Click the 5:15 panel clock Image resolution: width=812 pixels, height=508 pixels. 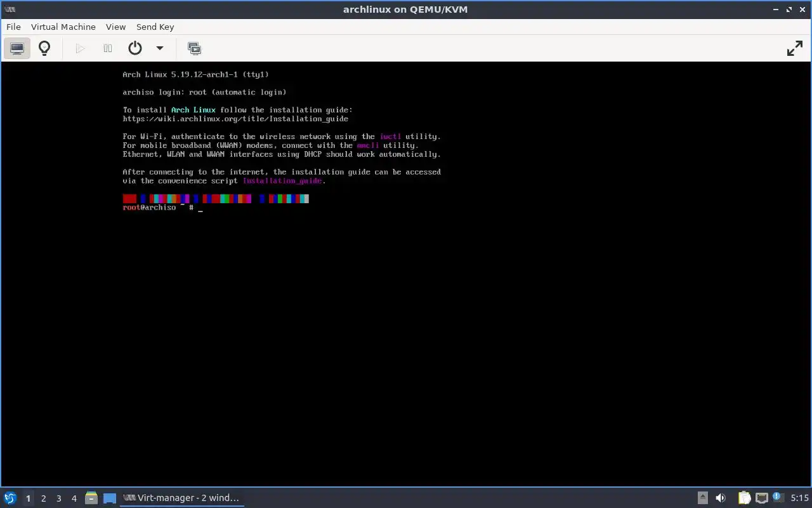click(x=799, y=498)
